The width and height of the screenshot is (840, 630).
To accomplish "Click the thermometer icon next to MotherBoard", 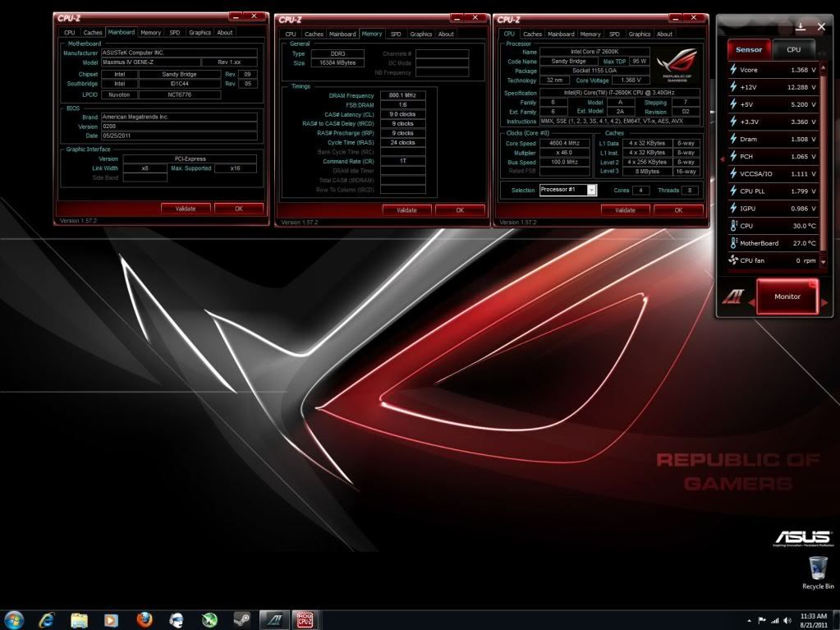I will (733, 242).
